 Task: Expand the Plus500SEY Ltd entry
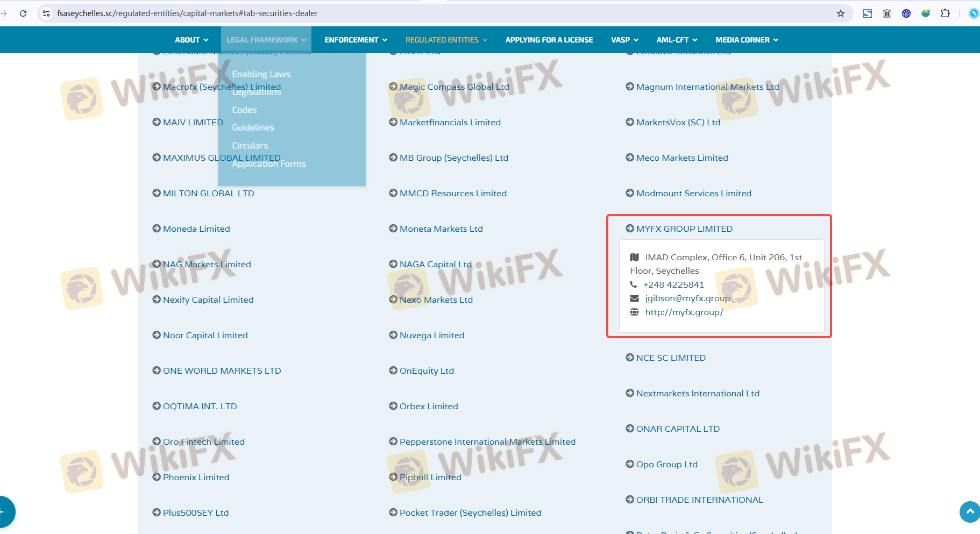[x=195, y=512]
